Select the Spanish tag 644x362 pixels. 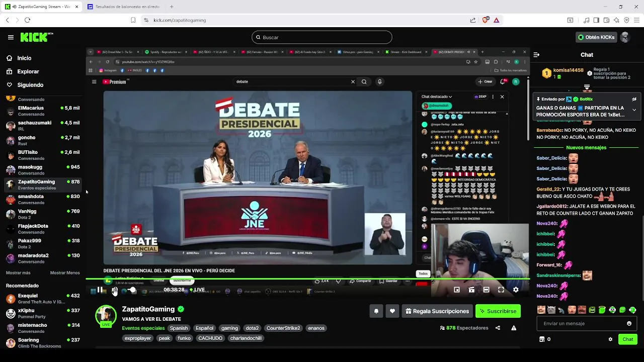179,328
